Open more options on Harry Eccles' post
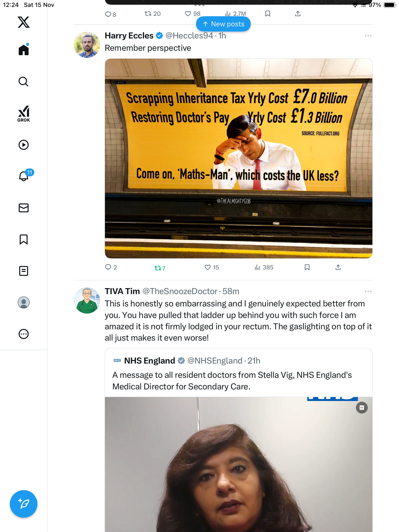Viewport: 399px width, 532px height. [x=368, y=36]
